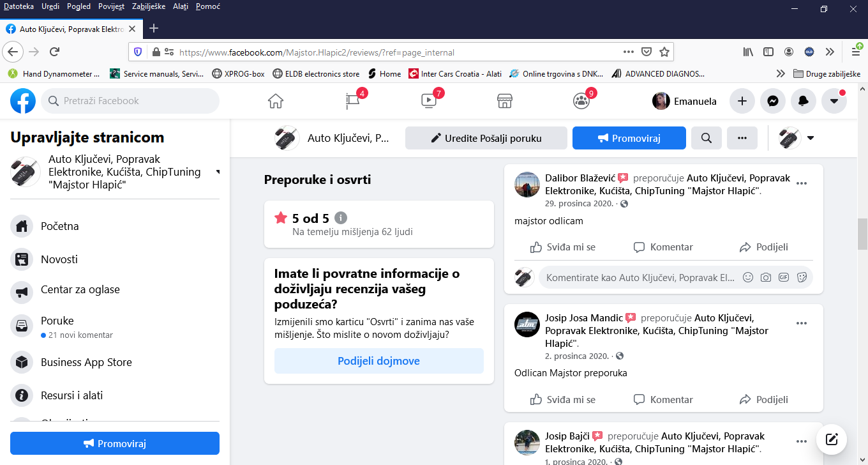Open the Uredi menu

[50, 6]
